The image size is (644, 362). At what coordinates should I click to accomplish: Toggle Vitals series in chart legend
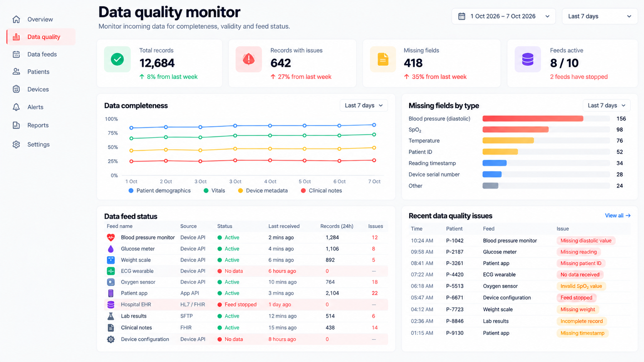[214, 190]
